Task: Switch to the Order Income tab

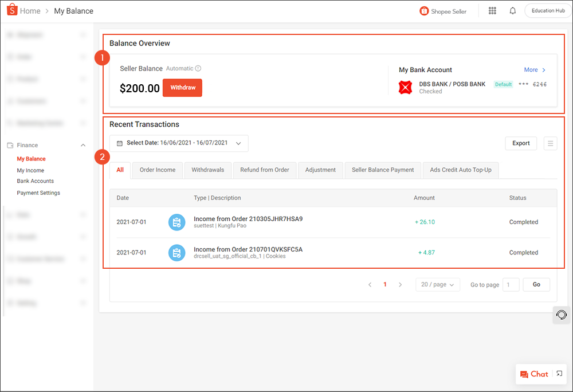Action: pos(157,170)
